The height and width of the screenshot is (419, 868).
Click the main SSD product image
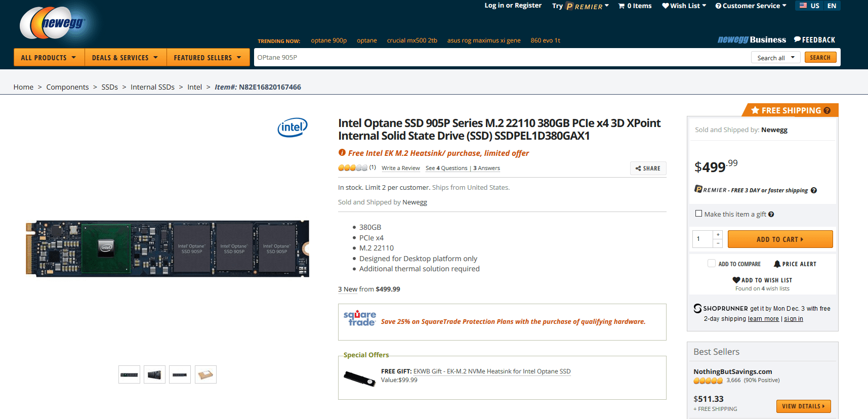168,248
